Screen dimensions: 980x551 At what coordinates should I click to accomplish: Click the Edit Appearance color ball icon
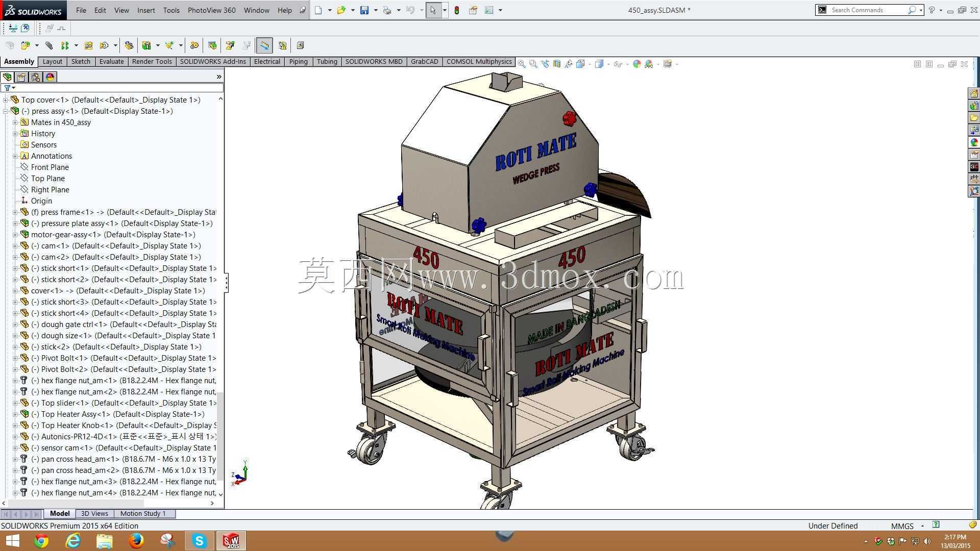point(637,64)
